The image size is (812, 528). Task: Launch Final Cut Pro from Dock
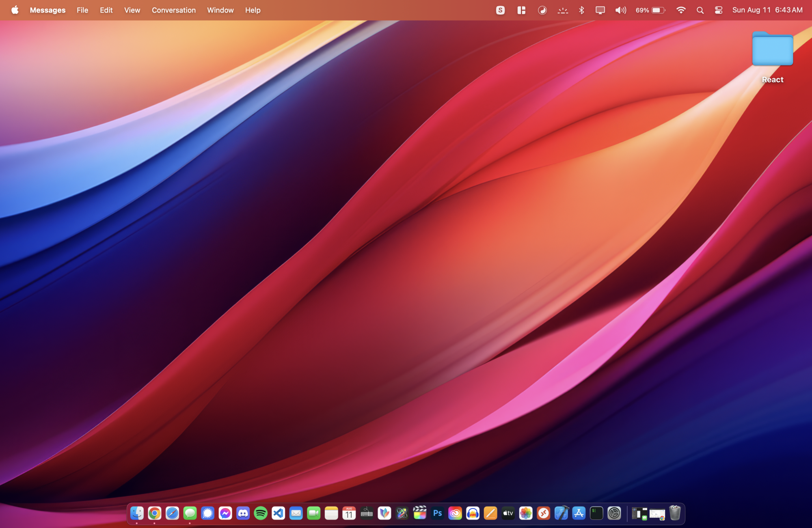pyautogui.click(x=420, y=513)
